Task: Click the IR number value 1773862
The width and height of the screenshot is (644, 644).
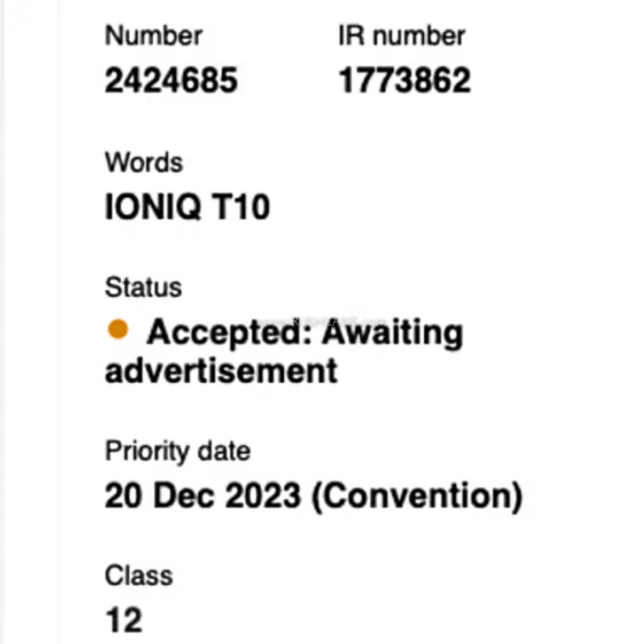Action: click(x=404, y=81)
